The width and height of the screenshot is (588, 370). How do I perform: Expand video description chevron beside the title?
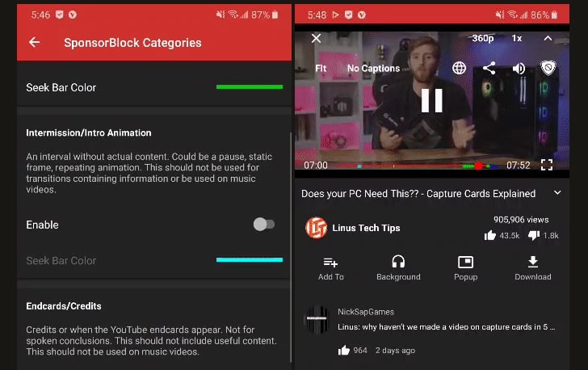557,193
